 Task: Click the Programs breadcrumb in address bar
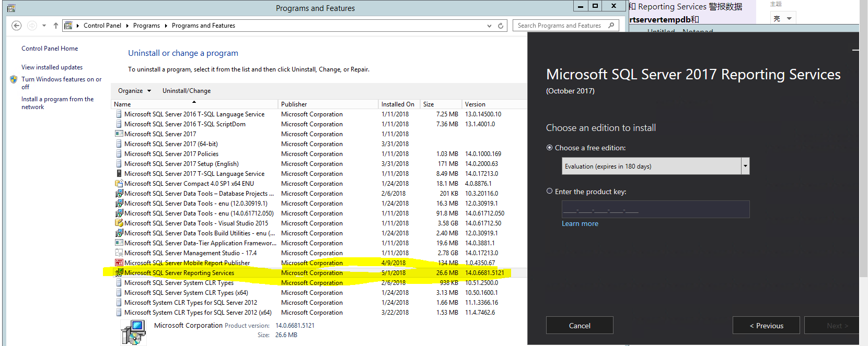pyautogui.click(x=146, y=26)
